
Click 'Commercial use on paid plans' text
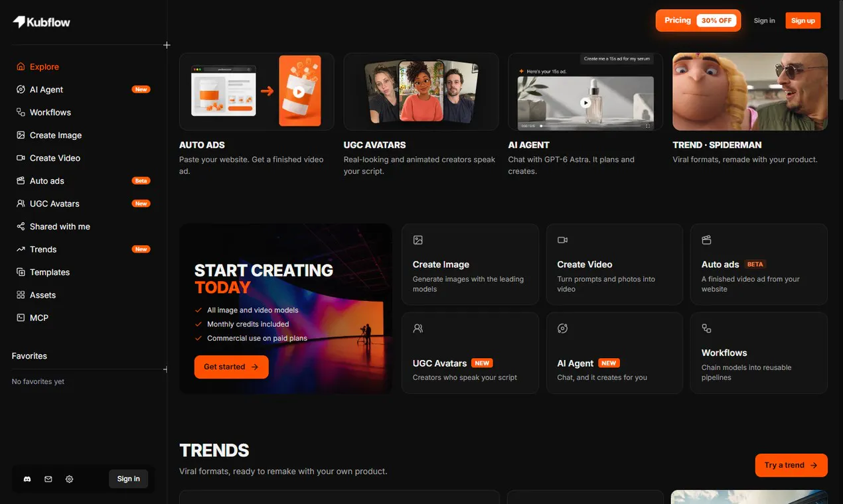click(257, 338)
